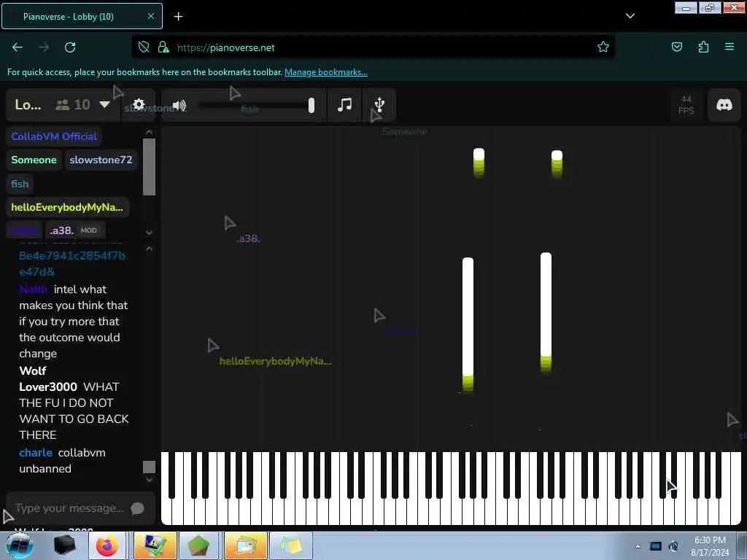Select user fish in user list
747x560 pixels.
20,184
